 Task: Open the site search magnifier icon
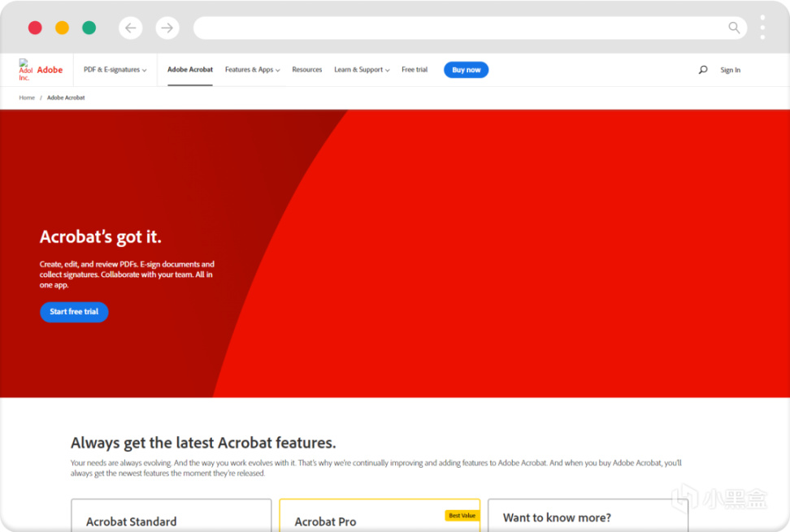[703, 70]
